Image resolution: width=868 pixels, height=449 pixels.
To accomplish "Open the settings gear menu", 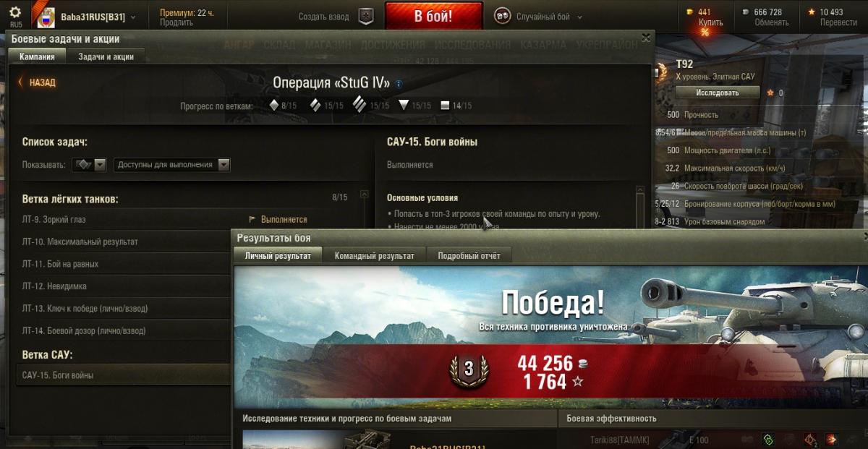I will (16, 12).
